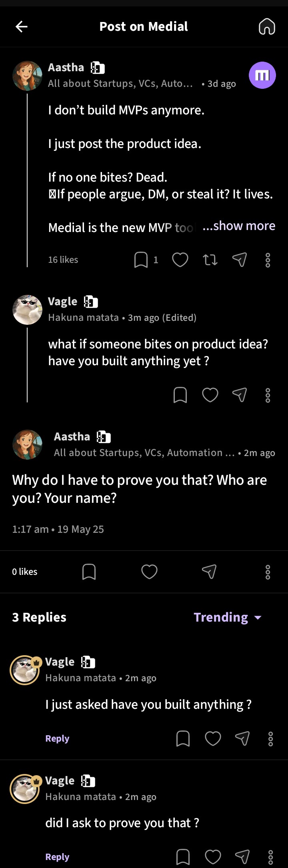Bookmark Aastha's original MVP post
The width and height of the screenshot is (288, 868).
[x=141, y=260]
